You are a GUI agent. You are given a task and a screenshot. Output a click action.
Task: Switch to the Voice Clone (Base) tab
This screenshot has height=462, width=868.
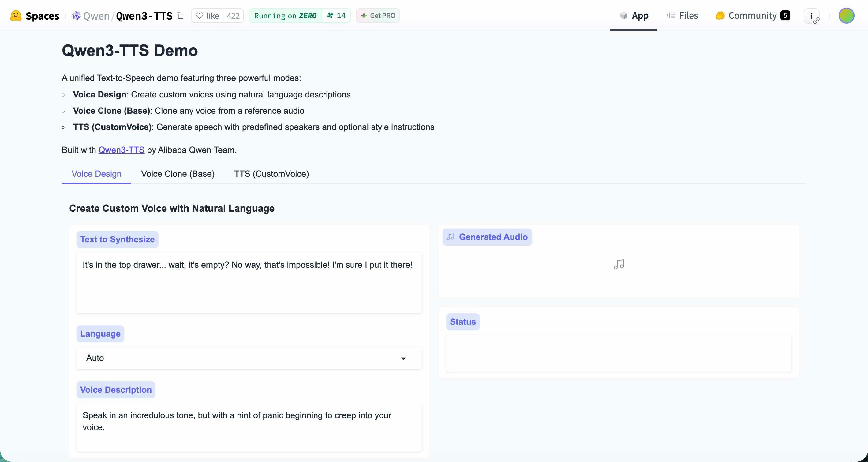click(x=178, y=174)
